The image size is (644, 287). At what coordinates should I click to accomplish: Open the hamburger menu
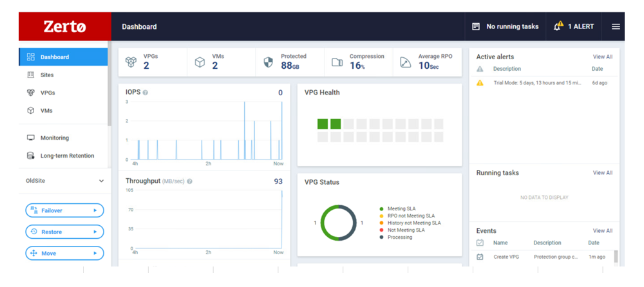point(616,26)
